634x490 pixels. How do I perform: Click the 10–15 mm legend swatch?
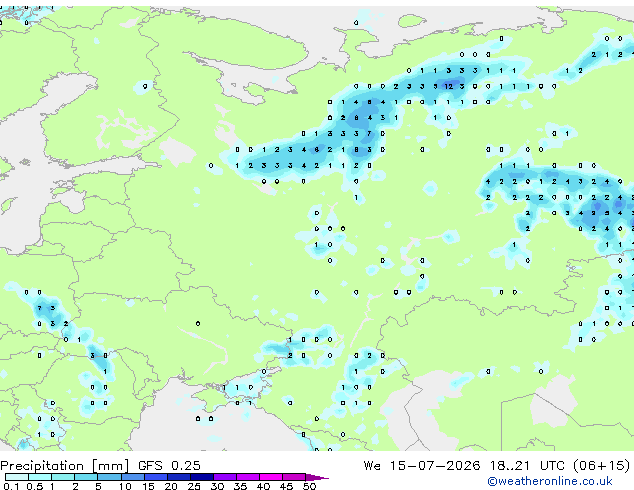point(132,477)
